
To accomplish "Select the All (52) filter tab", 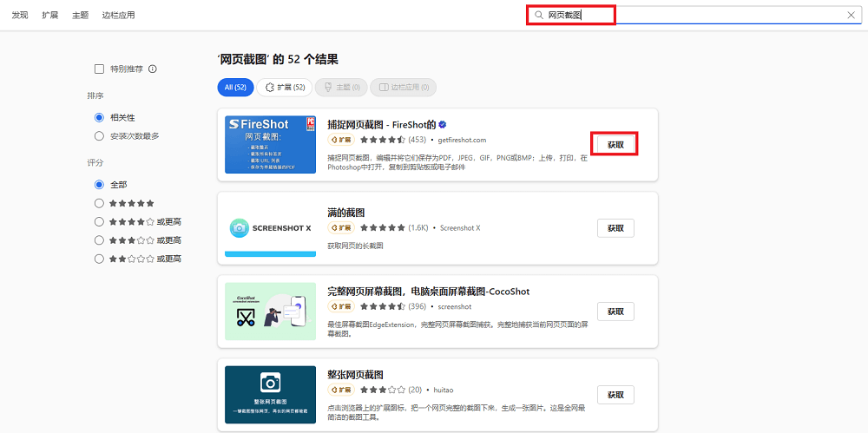I will (236, 88).
